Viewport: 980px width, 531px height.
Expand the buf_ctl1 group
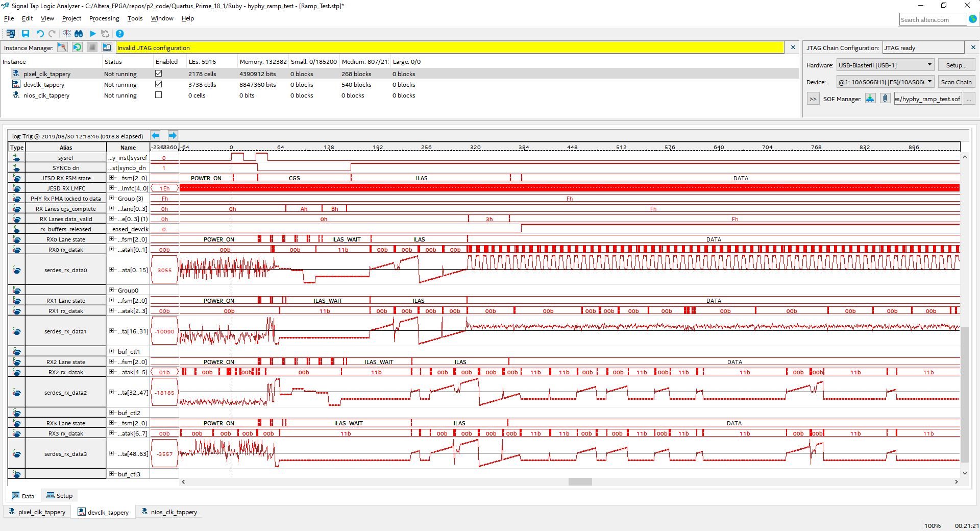(x=111, y=351)
